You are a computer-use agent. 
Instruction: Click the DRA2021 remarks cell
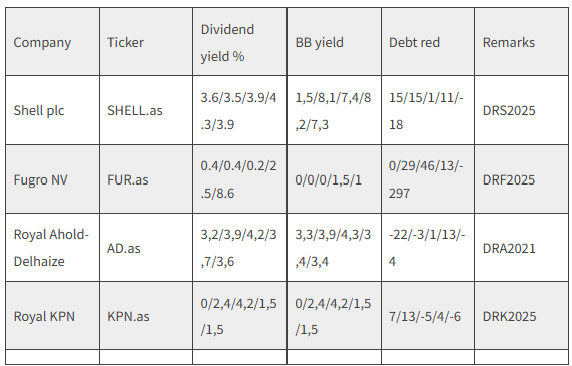(521, 248)
